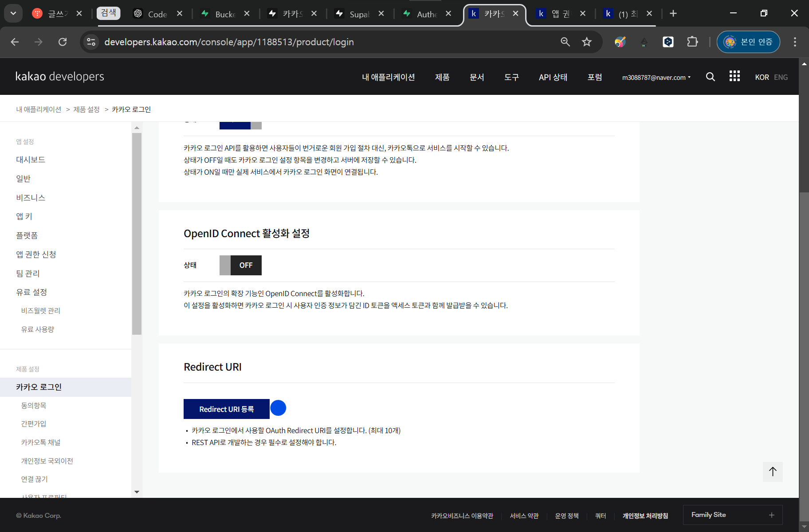Switch language to KOR

pos(762,77)
